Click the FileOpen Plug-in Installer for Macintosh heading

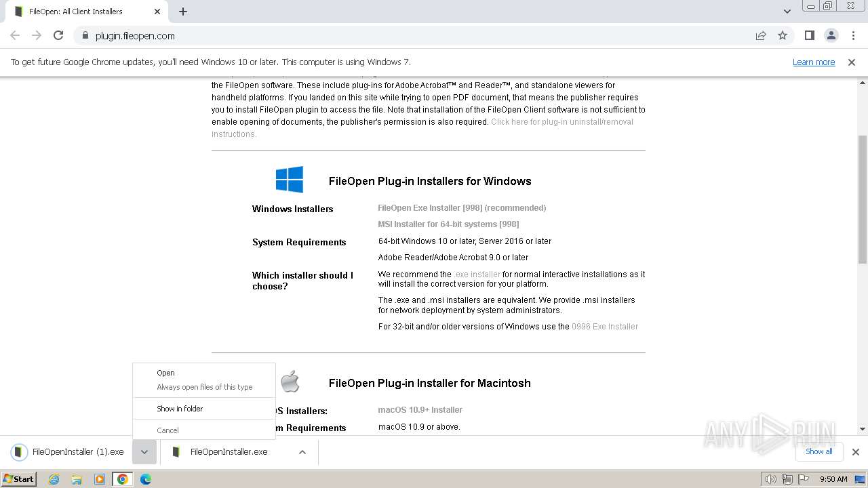coord(430,383)
